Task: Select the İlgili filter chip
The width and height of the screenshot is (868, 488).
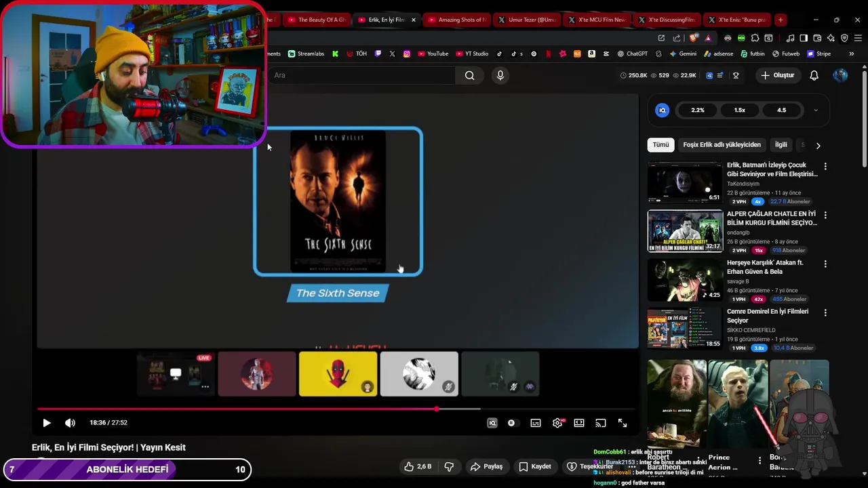Action: point(781,145)
